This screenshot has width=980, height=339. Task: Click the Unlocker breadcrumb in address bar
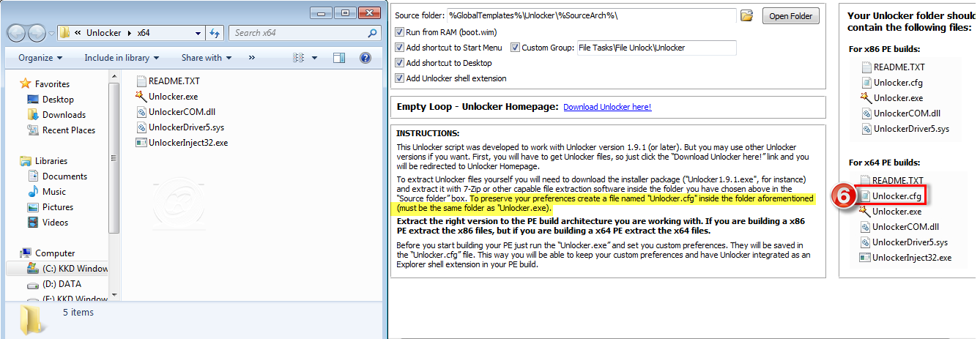[x=104, y=33]
